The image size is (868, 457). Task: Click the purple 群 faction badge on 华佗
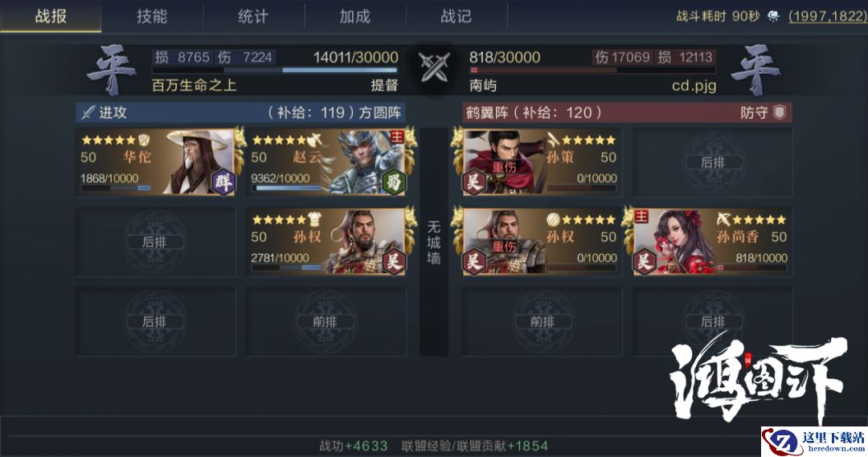(223, 182)
